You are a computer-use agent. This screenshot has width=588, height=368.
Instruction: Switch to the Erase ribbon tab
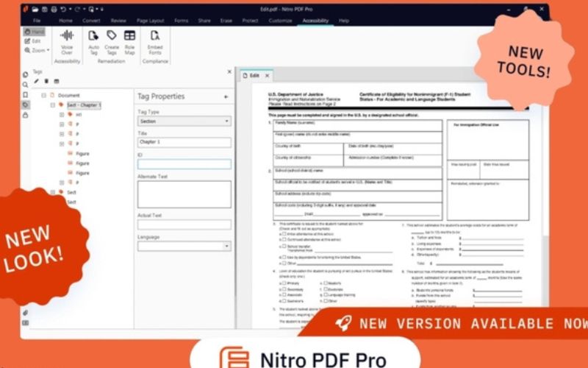[x=226, y=21]
